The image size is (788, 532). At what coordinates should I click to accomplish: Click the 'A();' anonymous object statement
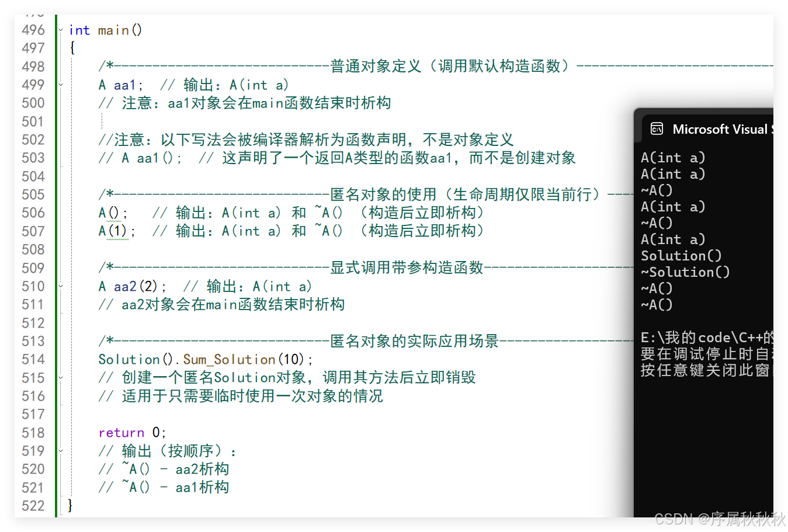pos(113,213)
